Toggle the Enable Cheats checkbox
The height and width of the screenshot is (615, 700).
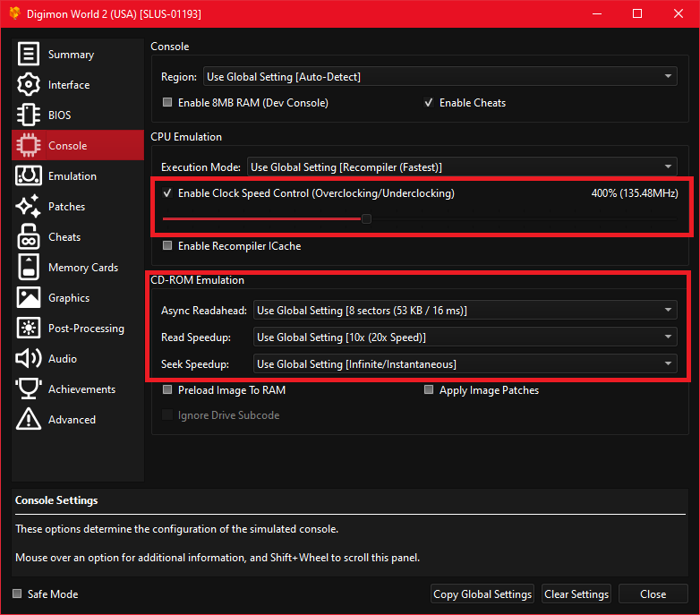tap(429, 102)
